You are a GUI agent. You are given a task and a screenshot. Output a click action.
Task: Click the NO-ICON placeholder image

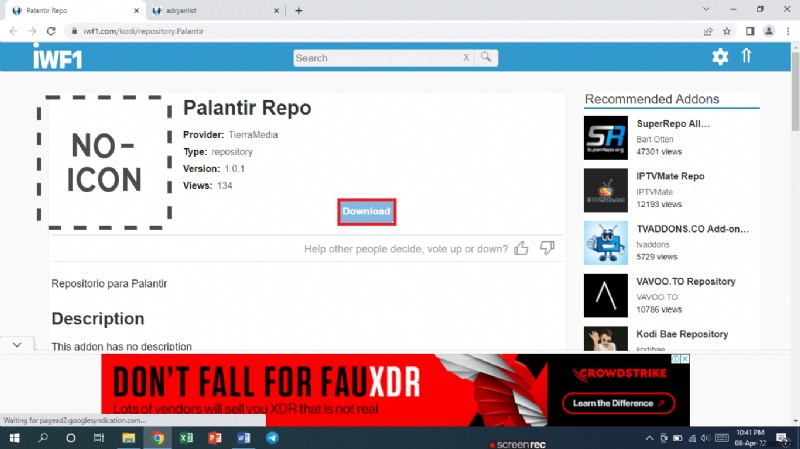[x=105, y=162]
